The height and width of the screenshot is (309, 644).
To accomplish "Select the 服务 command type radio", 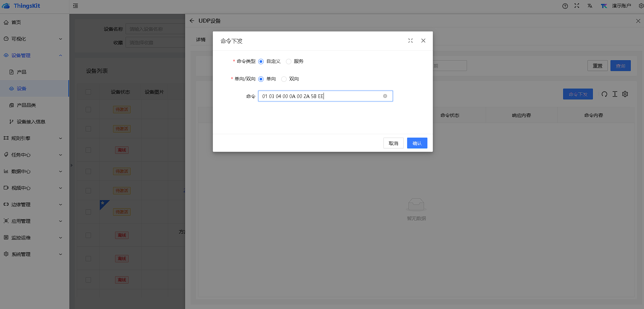I will click(289, 62).
